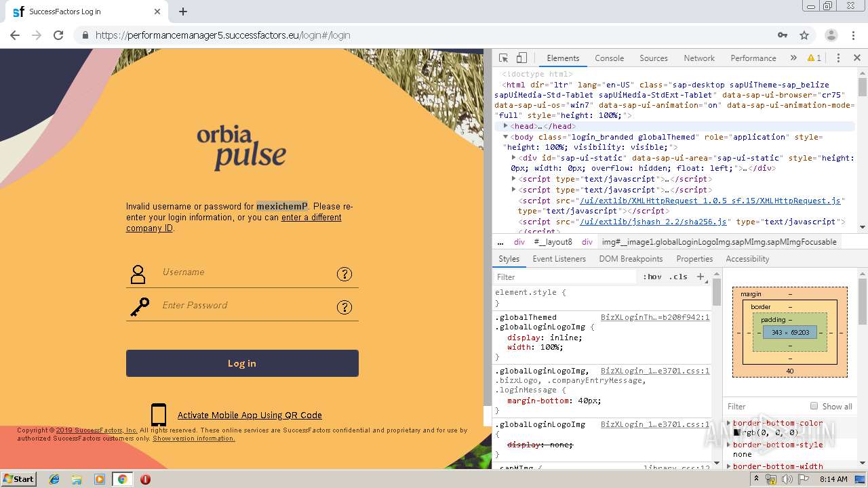Open the Accessibility pane tab
868x488 pixels.
(x=747, y=259)
